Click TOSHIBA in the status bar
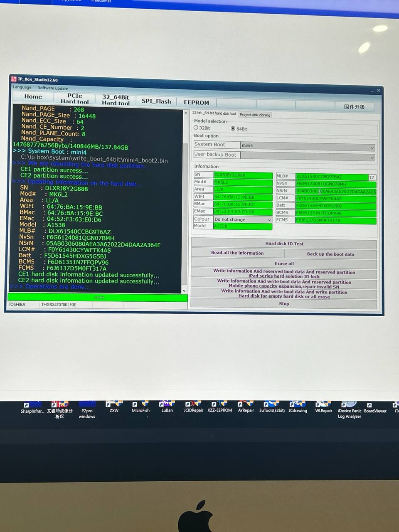The width and height of the screenshot is (399, 532). coord(17,305)
